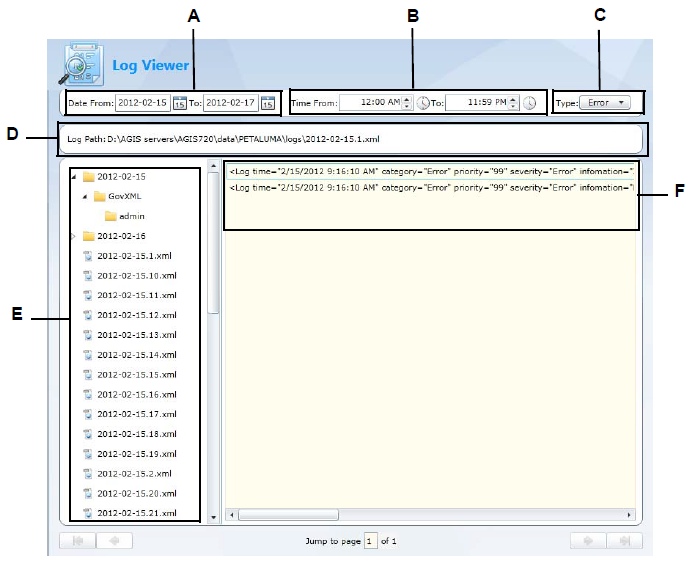Open the 2012-02-16 folder
Screen dimensions: 694x568
pyautogui.click(x=121, y=236)
